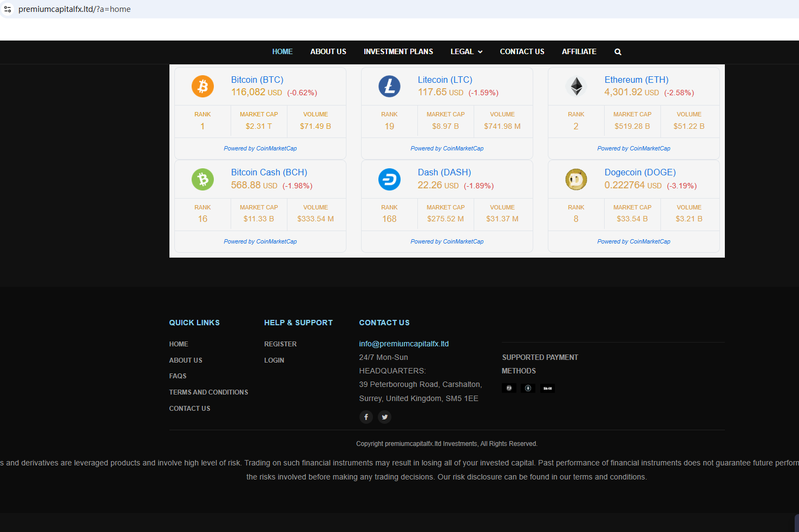The width and height of the screenshot is (799, 532).
Task: Open ABOUT US from the top navigation
Action: (328, 52)
